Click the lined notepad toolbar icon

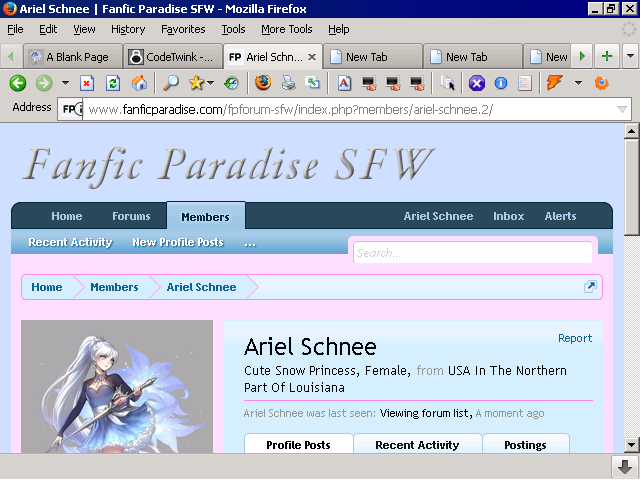pos(525,83)
